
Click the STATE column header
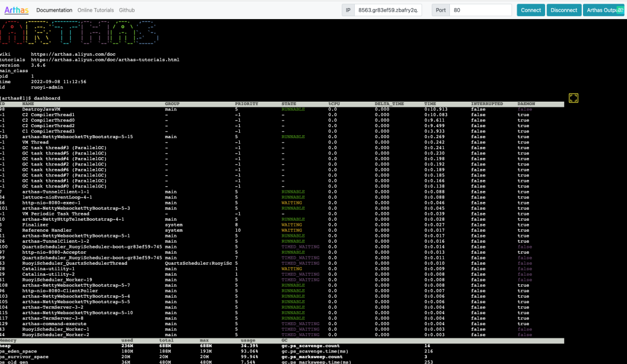pyautogui.click(x=289, y=103)
